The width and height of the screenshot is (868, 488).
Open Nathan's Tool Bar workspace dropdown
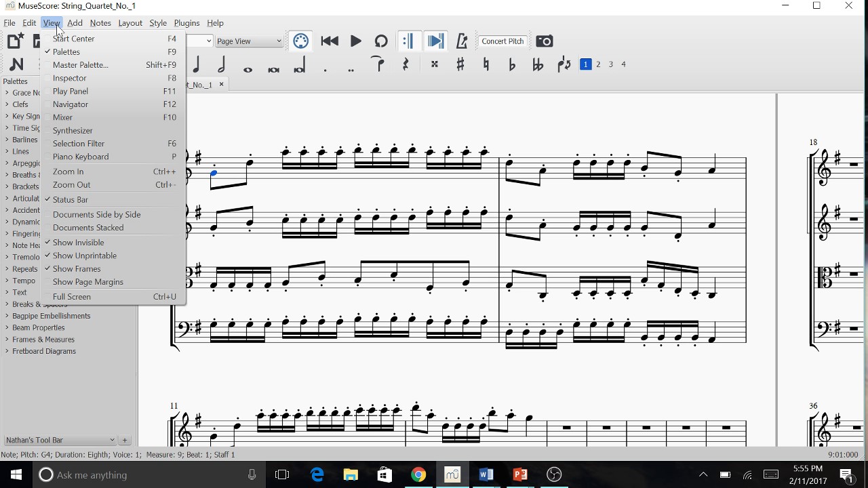coord(60,440)
